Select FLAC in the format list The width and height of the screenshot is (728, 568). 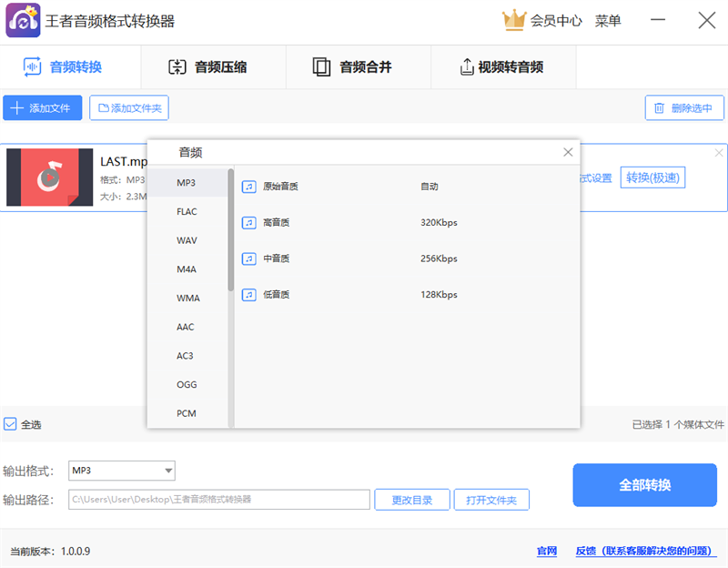[188, 211]
